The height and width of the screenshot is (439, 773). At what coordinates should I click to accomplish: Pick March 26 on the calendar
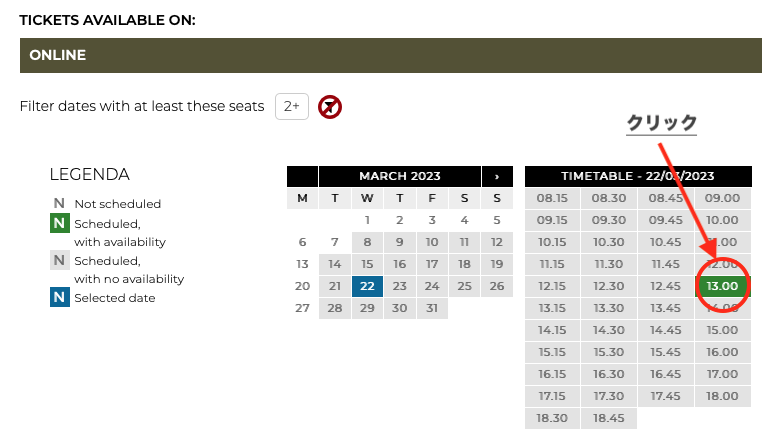tap(496, 286)
